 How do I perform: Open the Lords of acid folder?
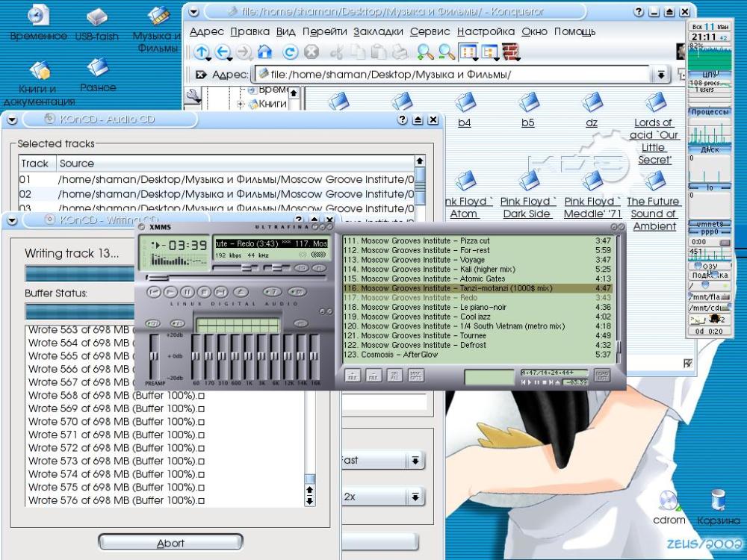pyautogui.click(x=654, y=128)
